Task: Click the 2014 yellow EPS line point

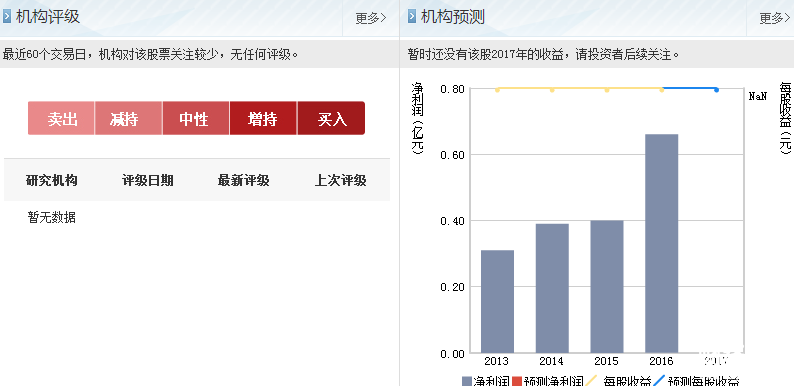Action: point(552,90)
